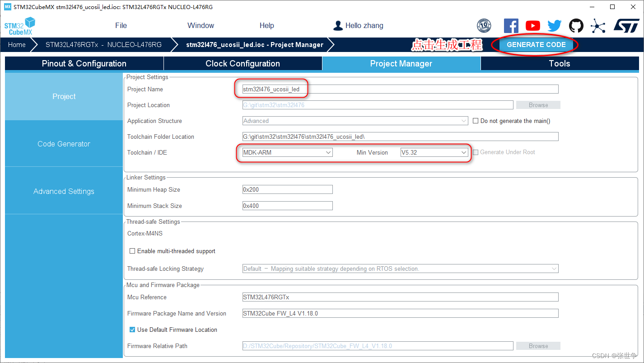Screen dimensions: 644x363
Task: Click the Minimum Stack Size field
Action: tap(288, 206)
